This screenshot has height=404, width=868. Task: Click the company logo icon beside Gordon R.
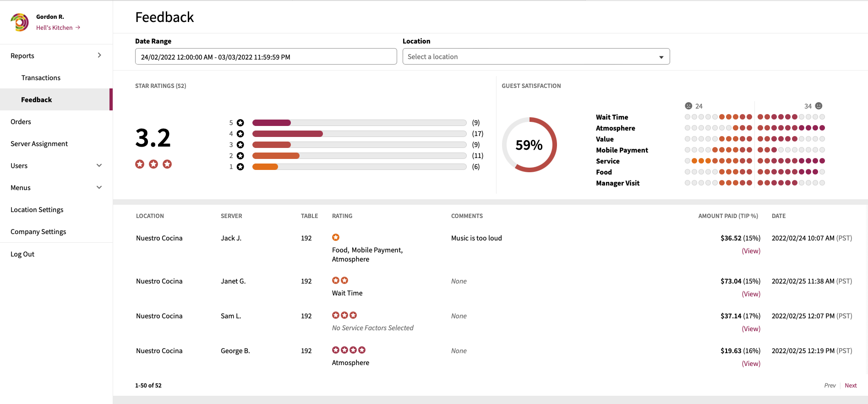20,22
